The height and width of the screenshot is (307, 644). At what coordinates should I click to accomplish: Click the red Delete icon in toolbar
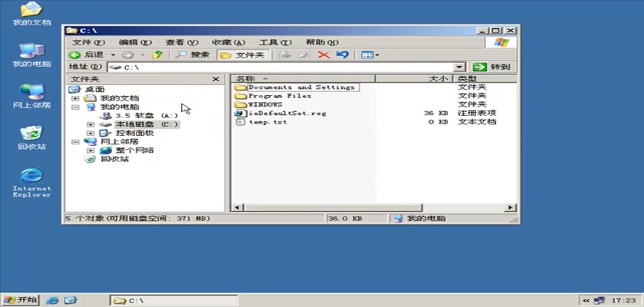click(324, 55)
